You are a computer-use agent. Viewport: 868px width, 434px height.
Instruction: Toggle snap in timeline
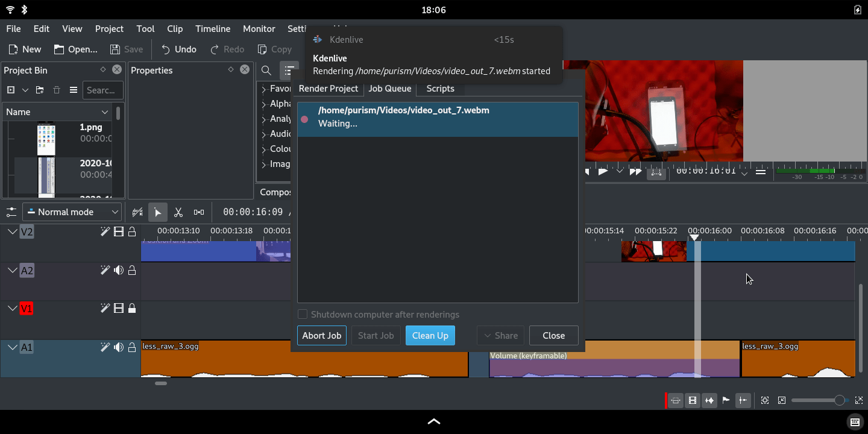click(x=743, y=400)
